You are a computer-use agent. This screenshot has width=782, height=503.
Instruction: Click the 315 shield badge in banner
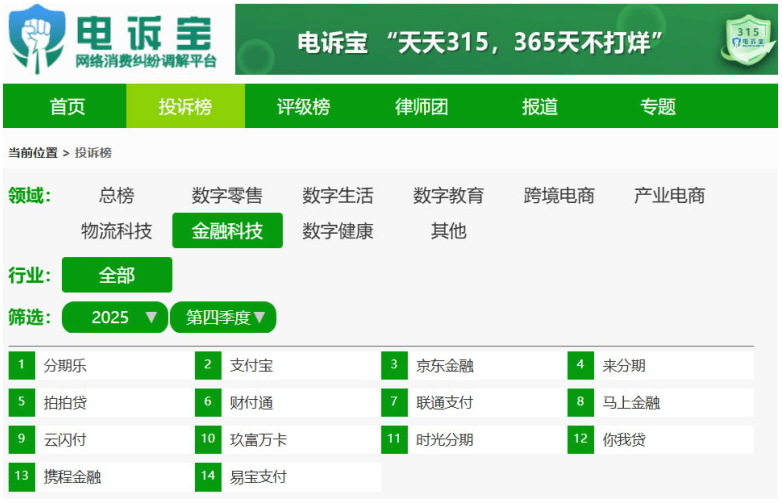tap(748, 39)
